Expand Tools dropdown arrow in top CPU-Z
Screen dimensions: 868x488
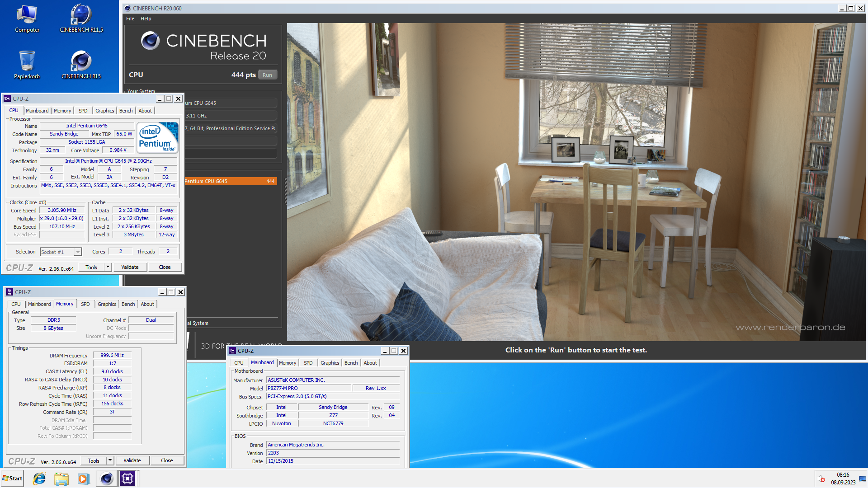(108, 267)
